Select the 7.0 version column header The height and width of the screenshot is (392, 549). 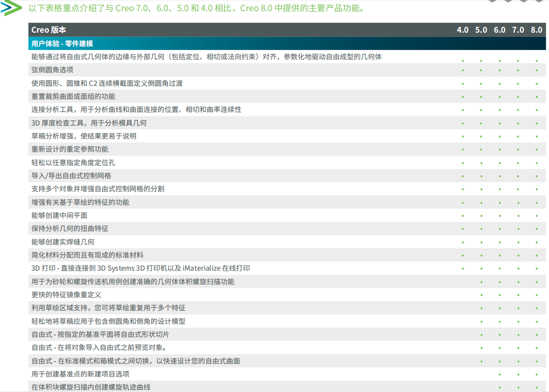[x=518, y=30]
